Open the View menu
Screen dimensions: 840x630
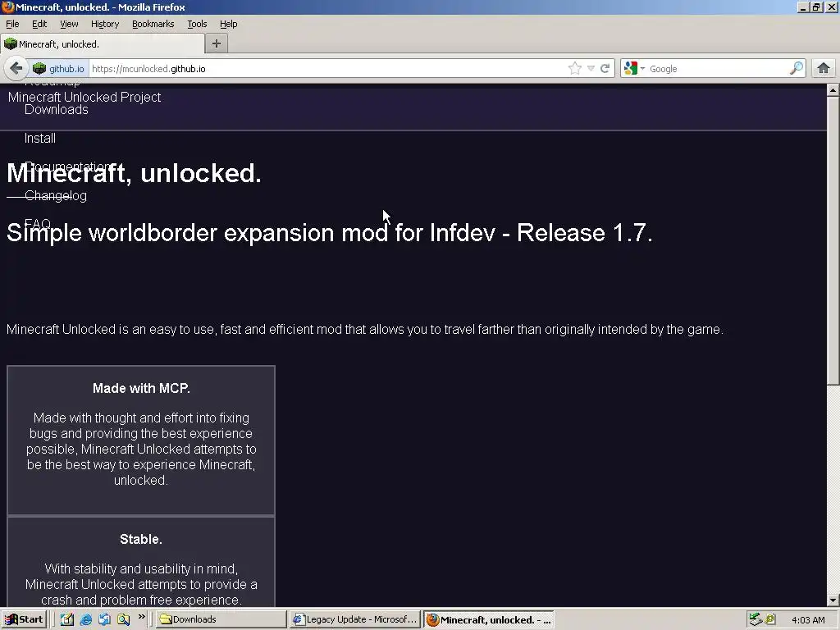tap(69, 24)
